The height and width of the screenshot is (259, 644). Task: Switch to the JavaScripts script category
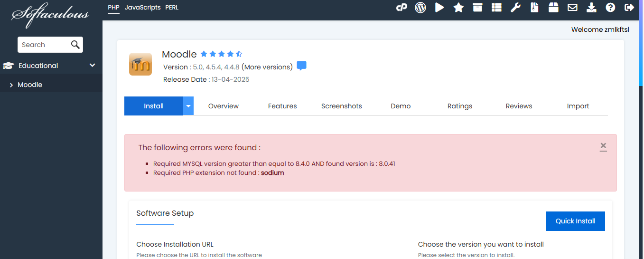(x=142, y=7)
